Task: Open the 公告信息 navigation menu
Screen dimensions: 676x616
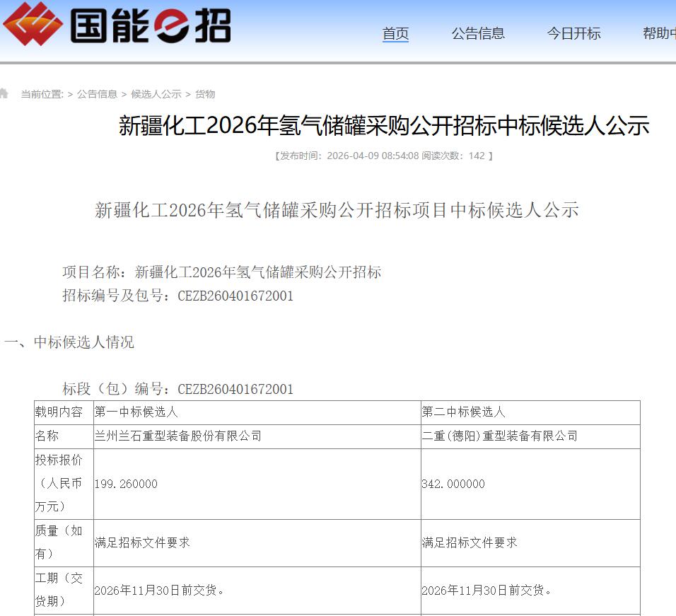Action: pos(478,33)
